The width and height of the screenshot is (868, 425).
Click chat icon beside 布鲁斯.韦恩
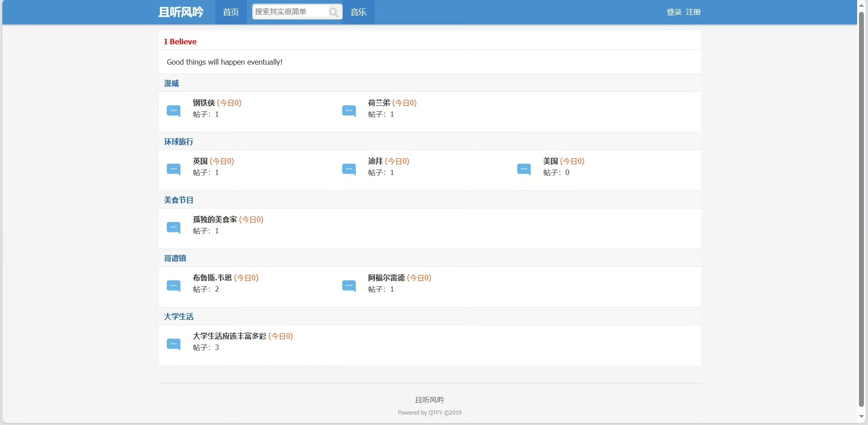point(174,286)
